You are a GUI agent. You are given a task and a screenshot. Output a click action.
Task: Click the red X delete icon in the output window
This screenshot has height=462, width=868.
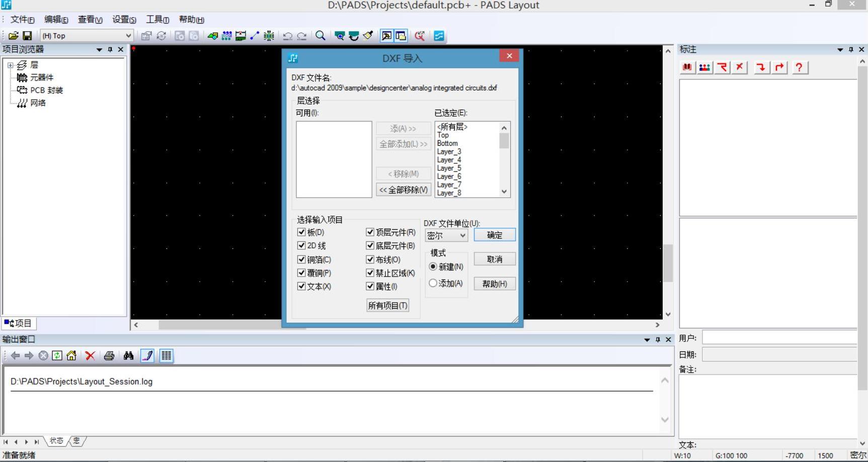click(x=90, y=356)
